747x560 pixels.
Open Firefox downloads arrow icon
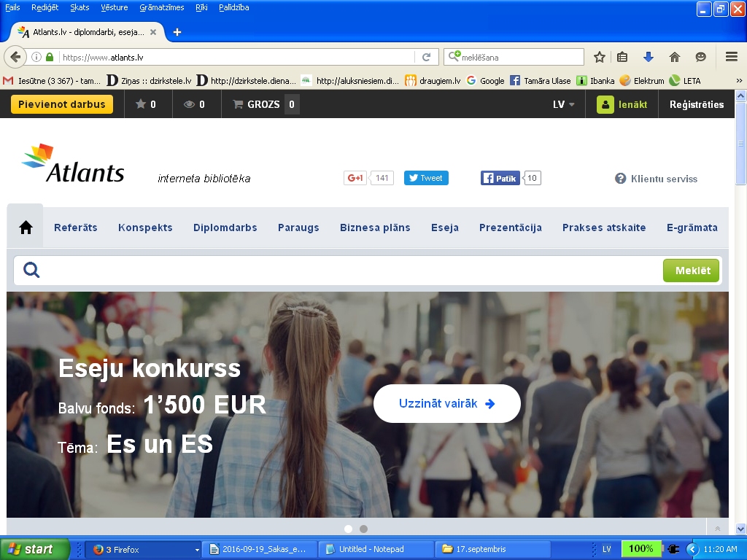[648, 57]
